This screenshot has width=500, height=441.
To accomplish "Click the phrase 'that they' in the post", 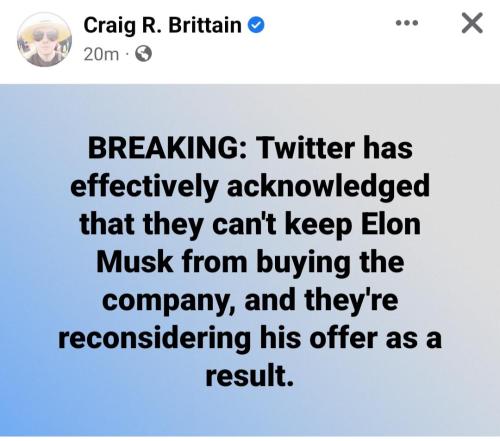I will point(140,226).
